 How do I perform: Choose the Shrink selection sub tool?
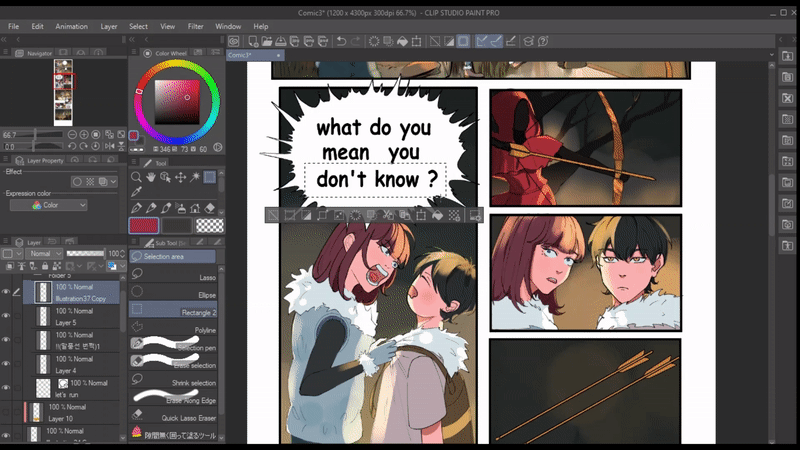(173, 380)
